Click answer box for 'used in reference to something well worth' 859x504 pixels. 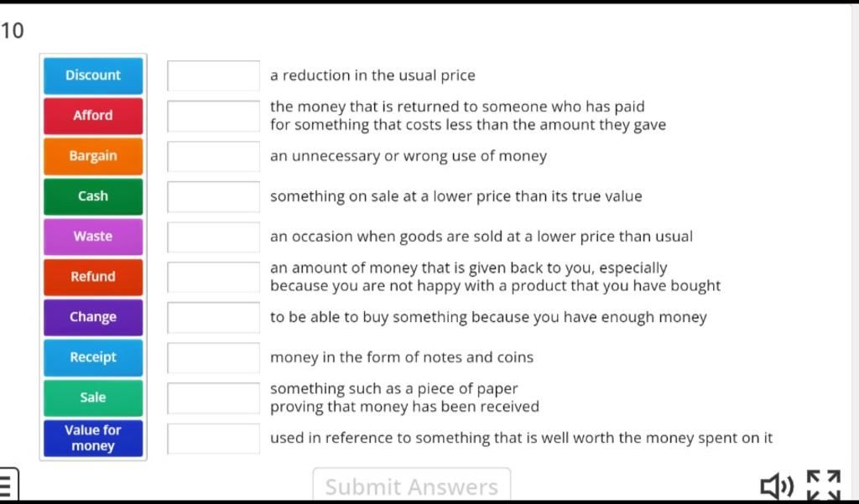point(214,438)
